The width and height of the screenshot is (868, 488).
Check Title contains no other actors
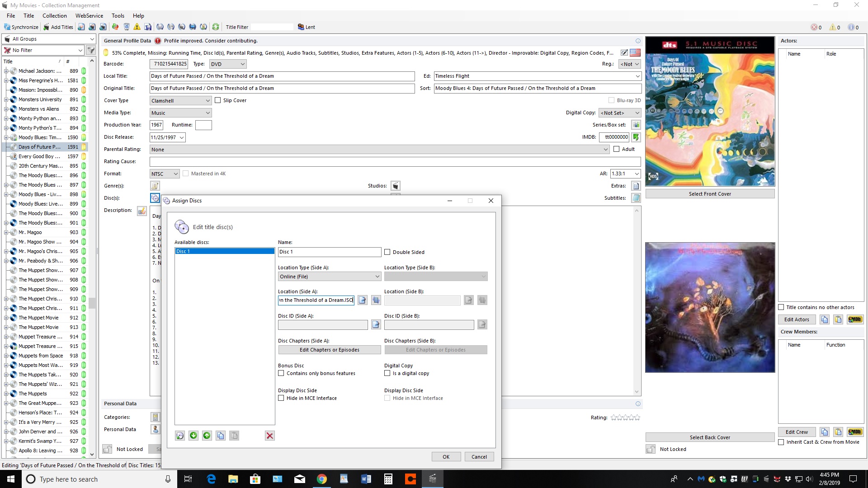pyautogui.click(x=781, y=307)
